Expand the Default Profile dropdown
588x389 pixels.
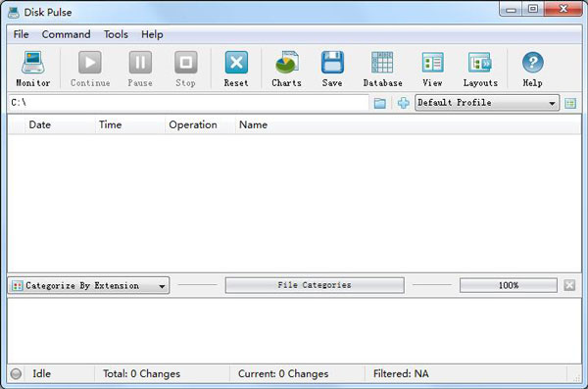[x=487, y=103]
